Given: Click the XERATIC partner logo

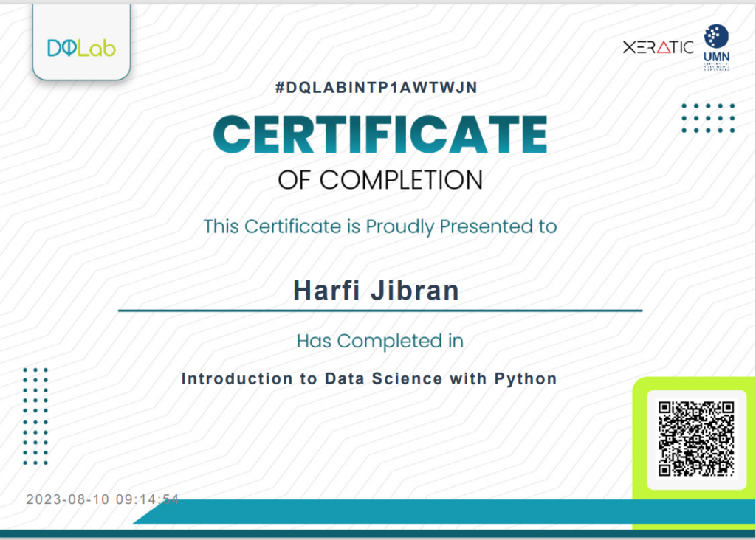Looking at the screenshot, I should [x=658, y=48].
